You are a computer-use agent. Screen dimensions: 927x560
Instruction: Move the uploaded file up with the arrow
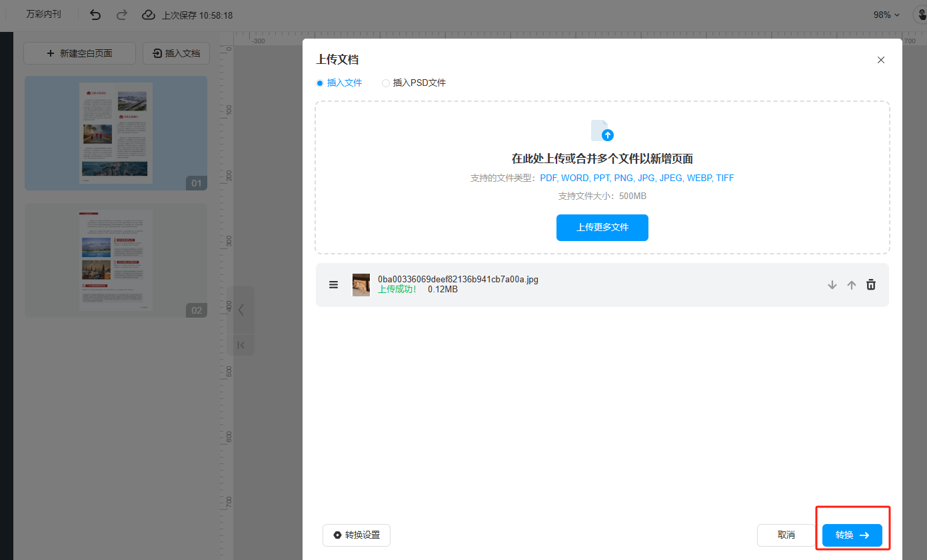point(851,285)
